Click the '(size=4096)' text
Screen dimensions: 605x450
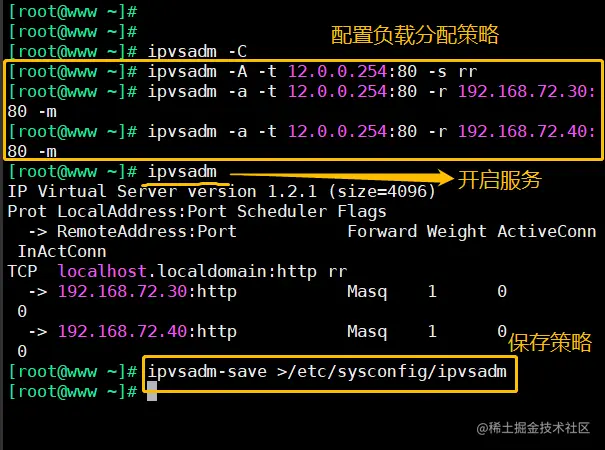382,191
